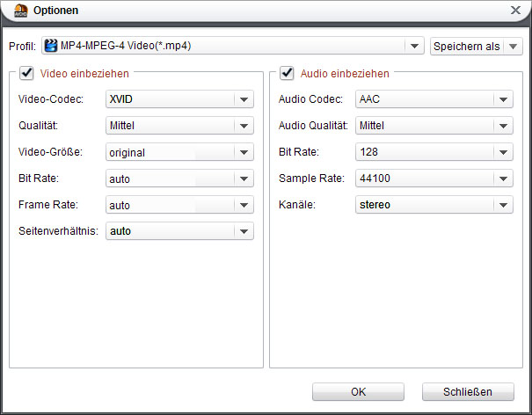Uncheck the Video einbeziehen checkbox
Viewport: 532px width, 415px height.
point(26,73)
